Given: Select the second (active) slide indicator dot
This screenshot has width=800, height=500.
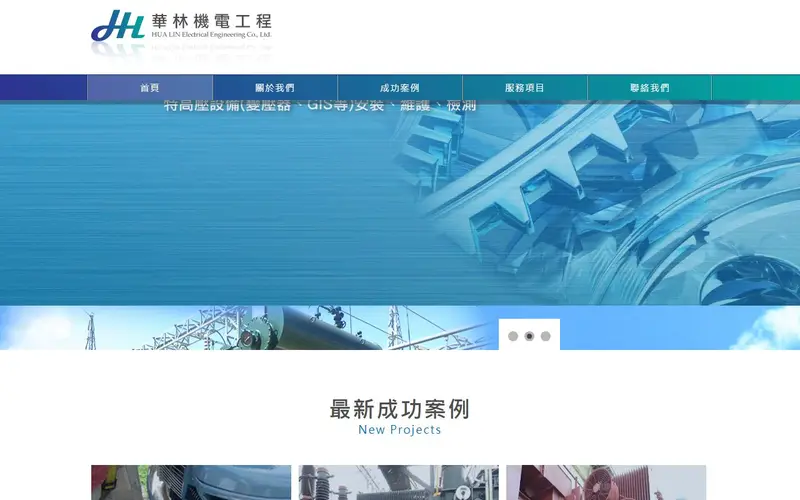Looking at the screenshot, I should coord(530,336).
